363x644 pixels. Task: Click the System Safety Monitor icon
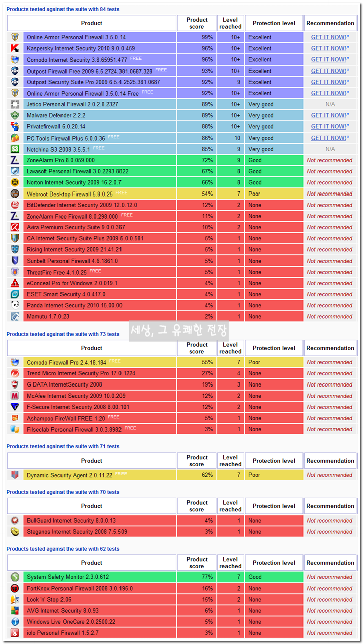click(x=15, y=577)
